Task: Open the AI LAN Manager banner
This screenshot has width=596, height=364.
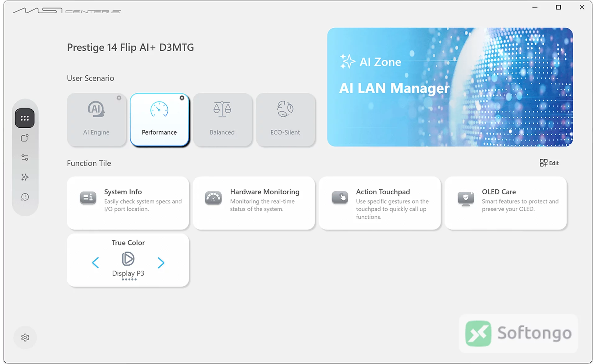Action: (x=450, y=87)
